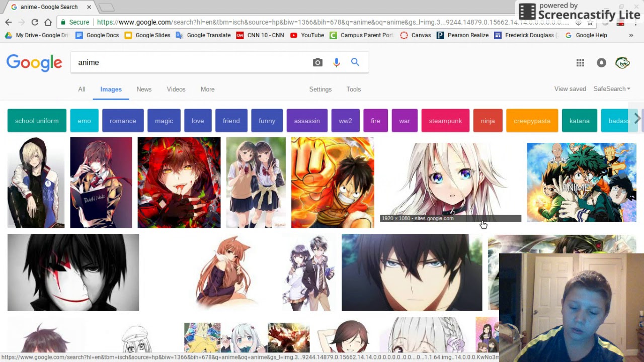Viewport: 644px width, 362px height.
Task: Click the View saved link
Action: pos(570,89)
